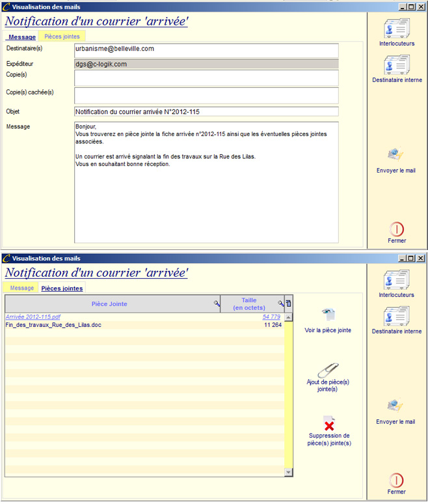Click Fermer icon in the attachments list window
The image size is (428, 504).
tap(396, 480)
